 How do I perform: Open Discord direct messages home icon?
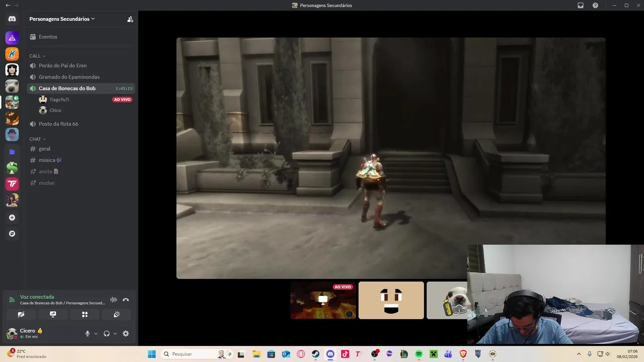click(12, 19)
